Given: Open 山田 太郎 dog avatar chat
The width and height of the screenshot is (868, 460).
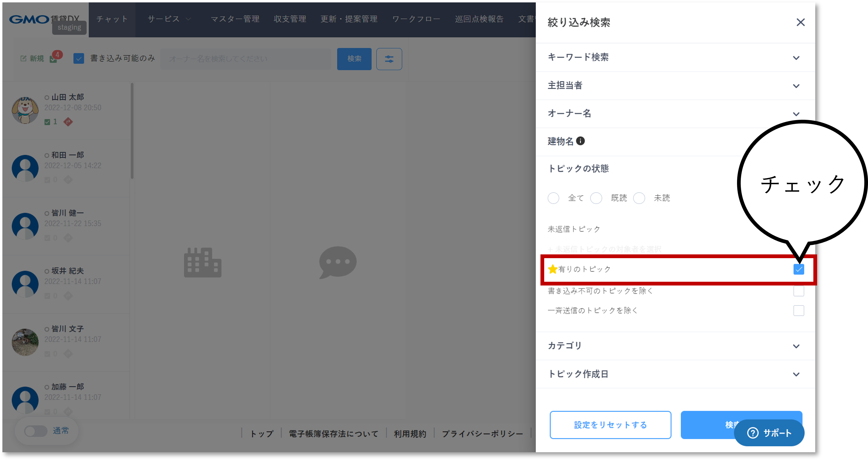Looking at the screenshot, I should [x=25, y=110].
